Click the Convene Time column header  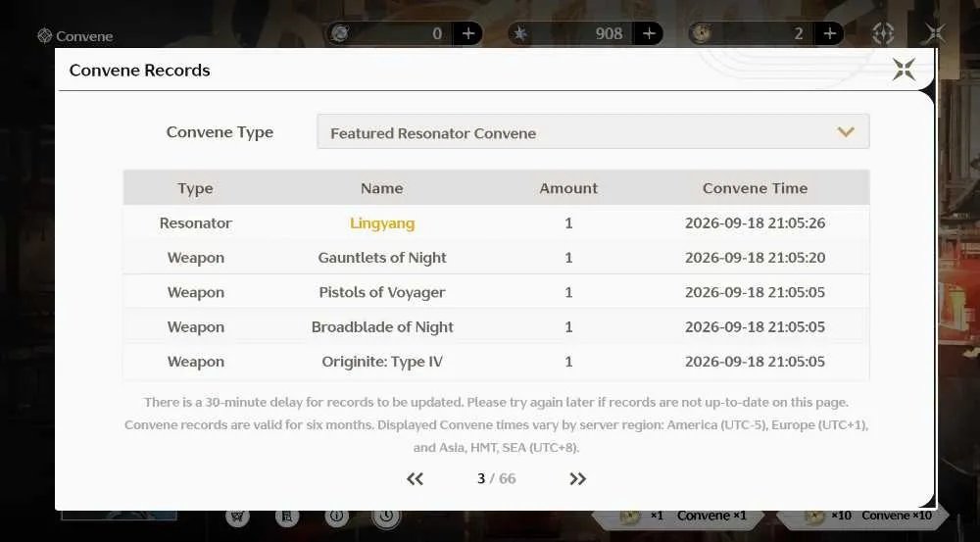point(755,188)
